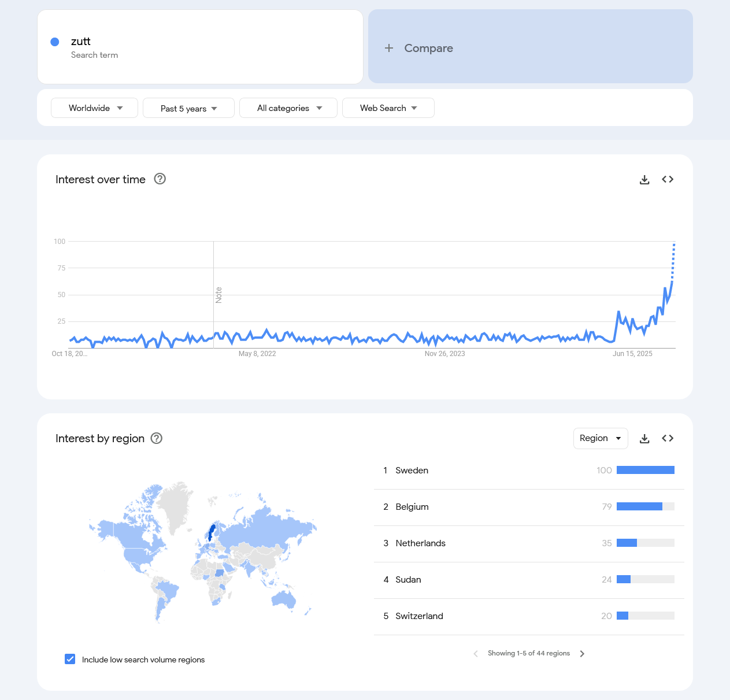Click the 'Interest by region' heading
Image resolution: width=730 pixels, height=700 pixels.
(x=100, y=438)
